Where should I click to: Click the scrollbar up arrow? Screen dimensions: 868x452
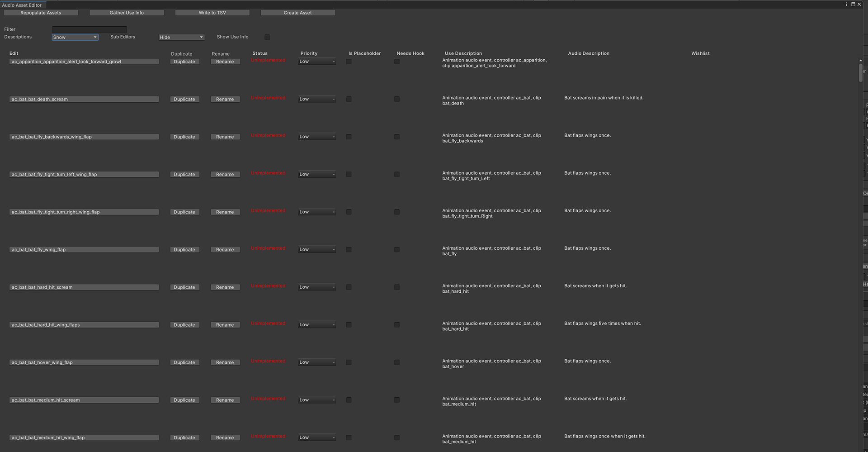point(861,60)
